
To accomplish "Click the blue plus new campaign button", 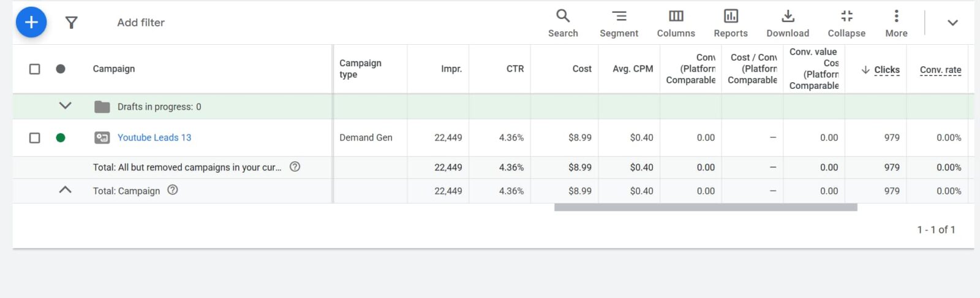I will pyautogui.click(x=31, y=23).
